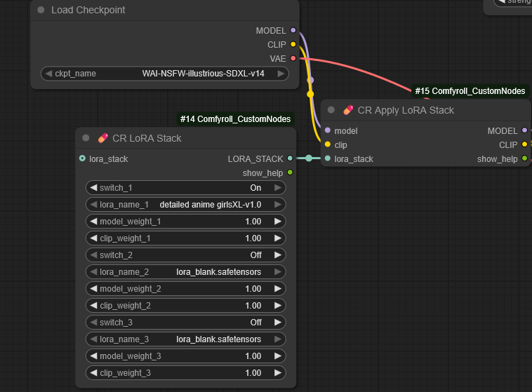Click the lora_stack input port on CR LoRA Stack
This screenshot has height=392, width=532.
tap(83, 159)
